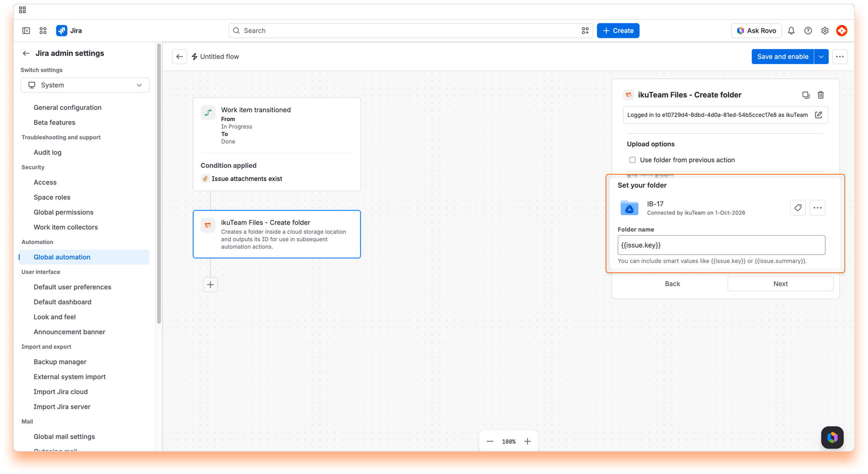This screenshot has width=868, height=474.
Task: Select the ikuTeam Files Create folder card
Action: point(277,234)
